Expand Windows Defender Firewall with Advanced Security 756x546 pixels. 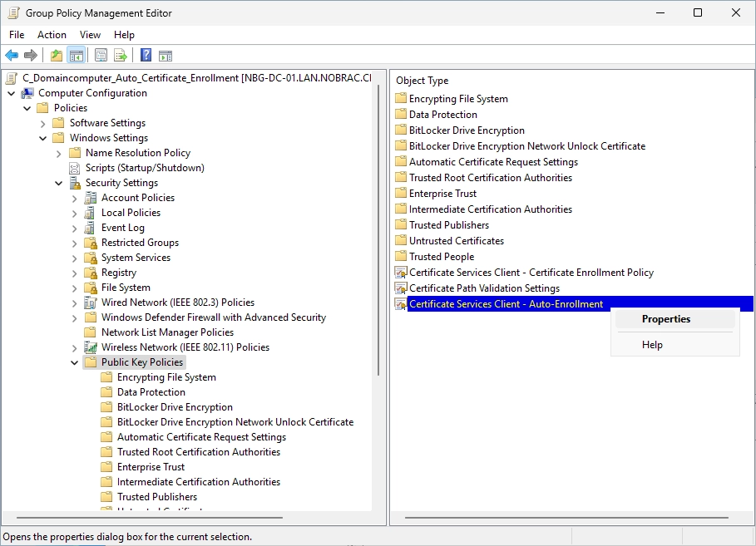point(74,317)
